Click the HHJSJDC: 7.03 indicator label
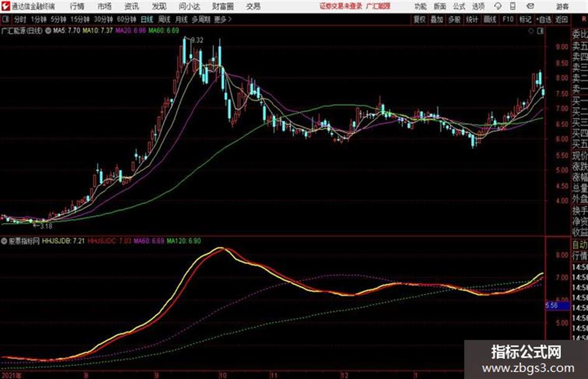 (x=109, y=241)
